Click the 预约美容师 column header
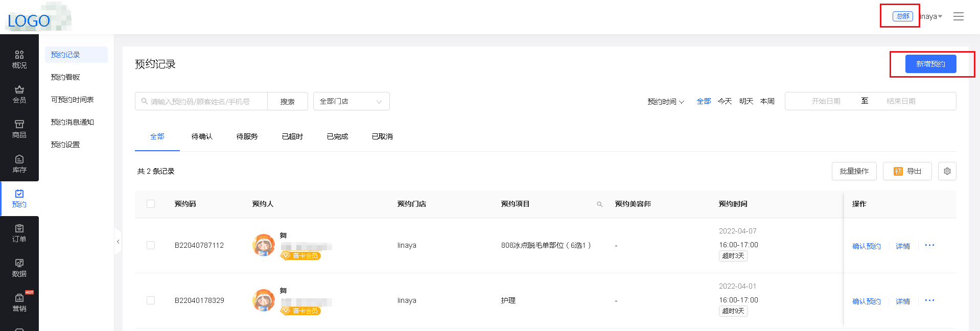 click(633, 204)
